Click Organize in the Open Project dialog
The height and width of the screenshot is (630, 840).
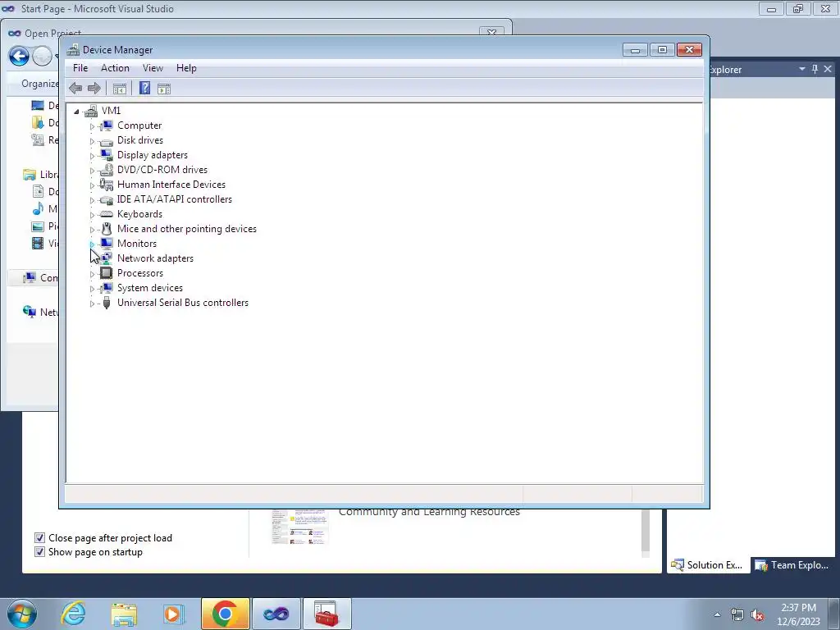coord(39,84)
